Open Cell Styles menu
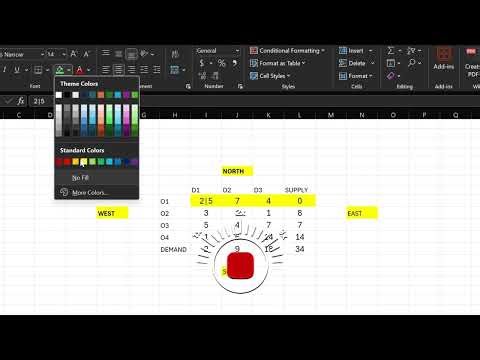Image resolution: width=480 pixels, height=360 pixels. pos(270,76)
